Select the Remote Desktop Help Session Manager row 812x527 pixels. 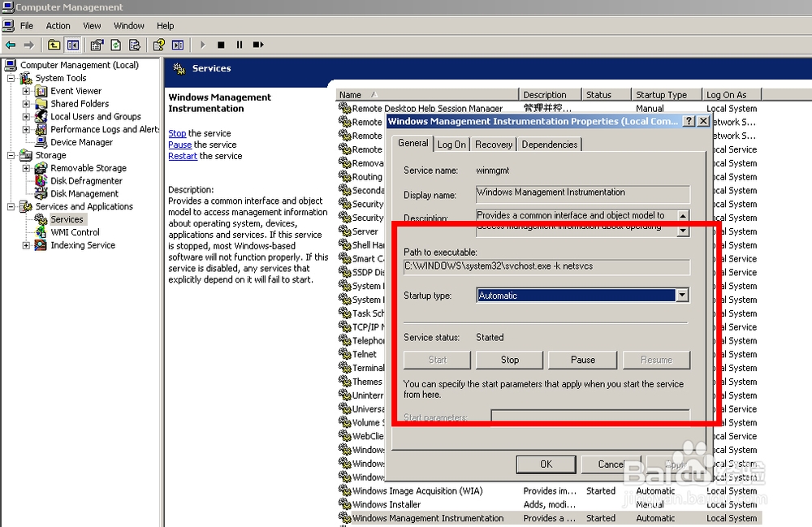pyautogui.click(x=550, y=108)
